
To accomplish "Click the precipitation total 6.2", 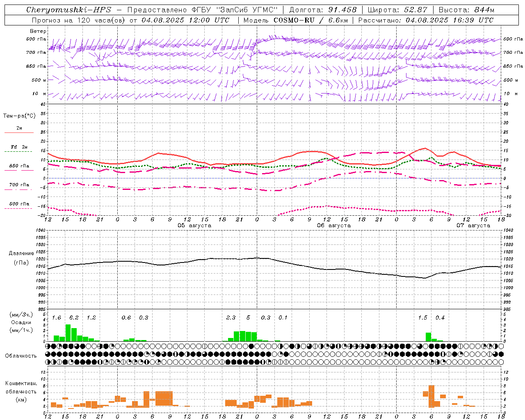I will click(74, 317).
